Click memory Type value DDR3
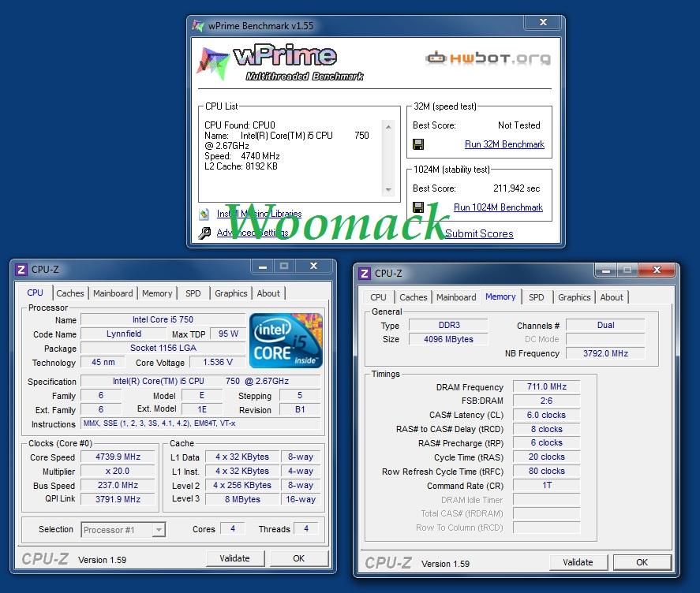The width and height of the screenshot is (700, 593). tap(448, 325)
